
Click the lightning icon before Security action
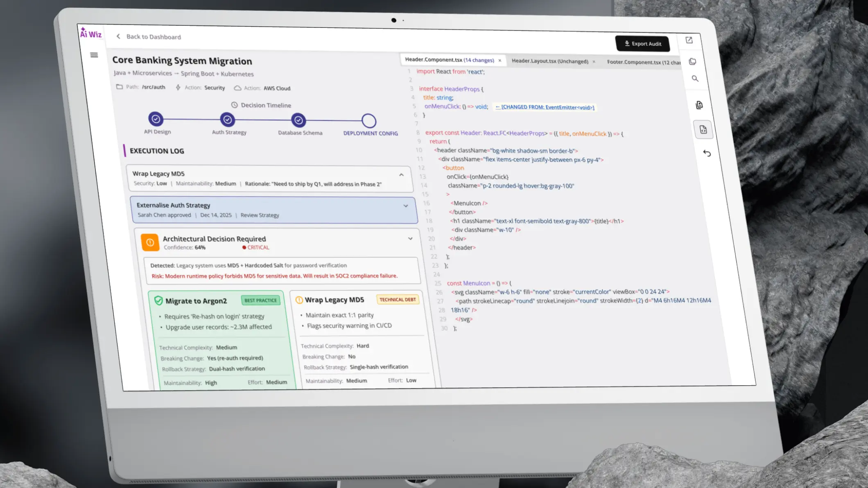(x=178, y=87)
